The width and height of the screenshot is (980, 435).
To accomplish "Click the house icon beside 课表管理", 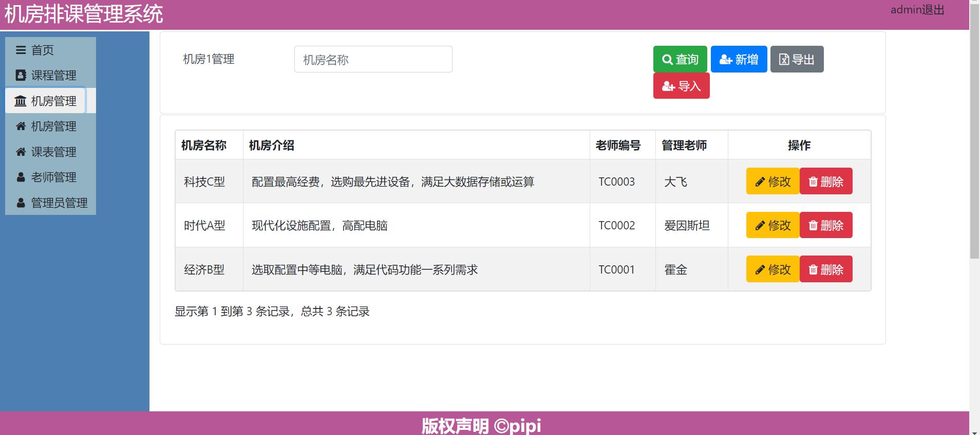I will click(21, 152).
